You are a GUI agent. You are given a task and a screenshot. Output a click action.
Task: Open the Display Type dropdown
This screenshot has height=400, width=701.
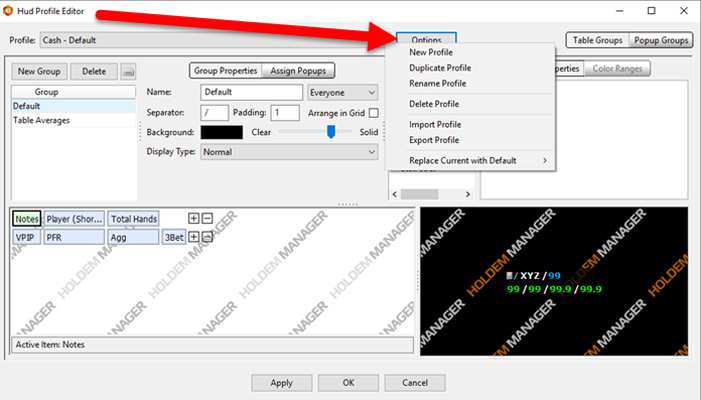[x=289, y=152]
